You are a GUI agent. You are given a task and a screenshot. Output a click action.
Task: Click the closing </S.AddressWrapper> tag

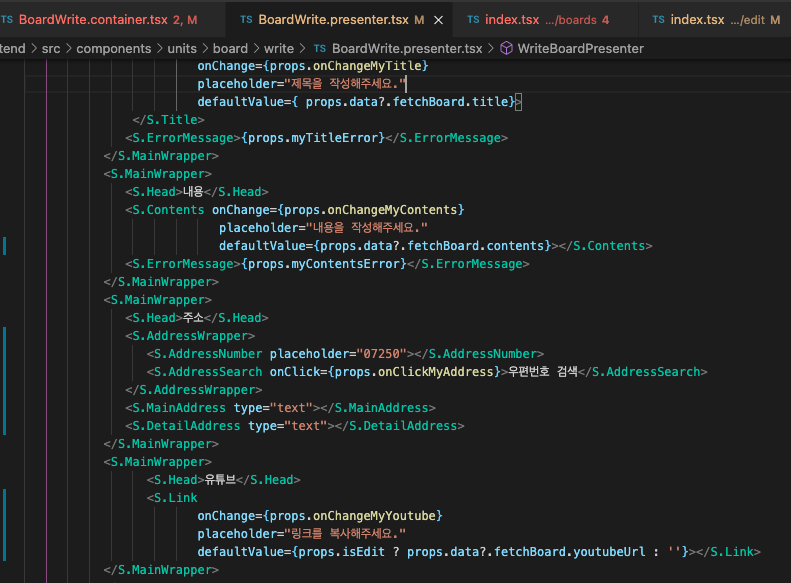[x=194, y=390]
